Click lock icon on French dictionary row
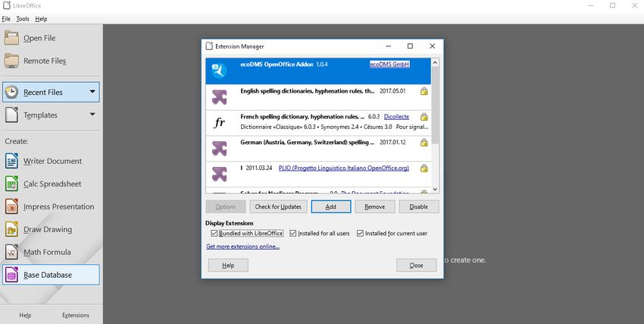 [424, 117]
